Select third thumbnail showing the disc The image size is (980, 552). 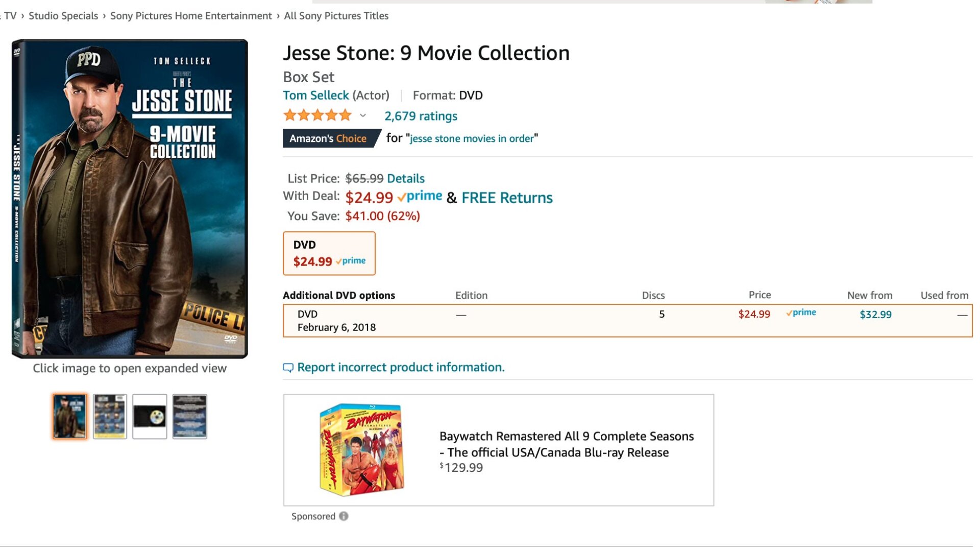[150, 416]
